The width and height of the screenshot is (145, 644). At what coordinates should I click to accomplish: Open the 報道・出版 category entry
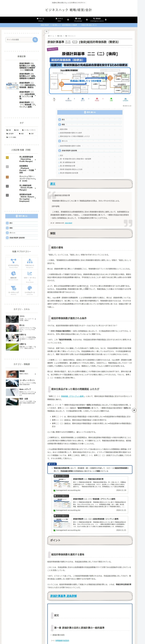point(22,402)
